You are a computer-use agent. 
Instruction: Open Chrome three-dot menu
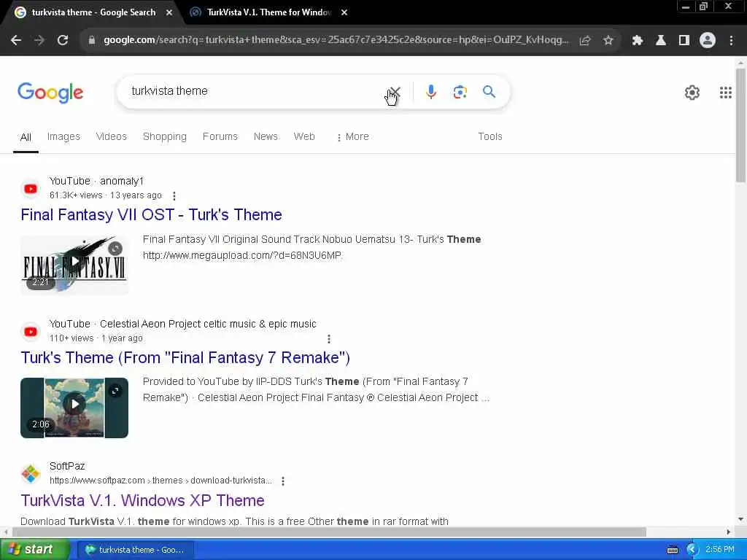click(731, 41)
